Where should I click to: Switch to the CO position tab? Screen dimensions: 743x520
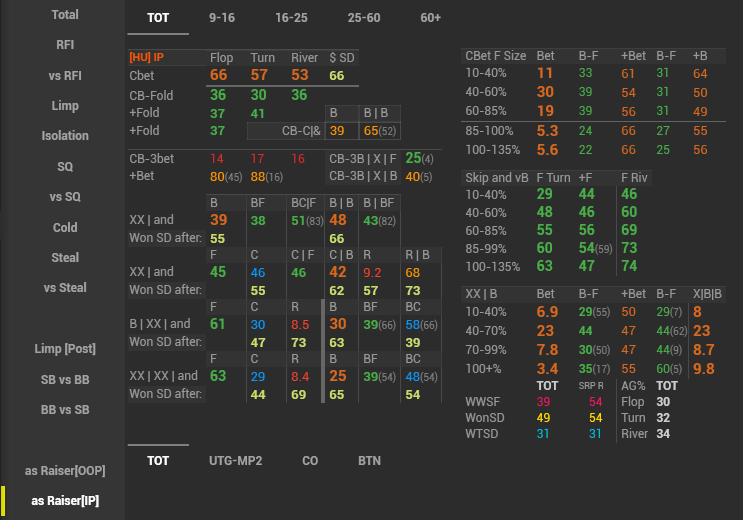pos(312,461)
